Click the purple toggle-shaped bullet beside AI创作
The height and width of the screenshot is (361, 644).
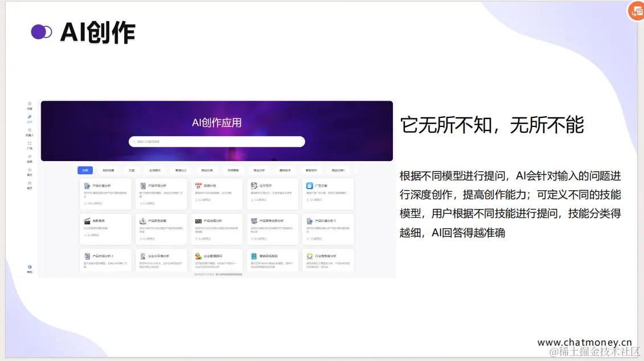42,32
